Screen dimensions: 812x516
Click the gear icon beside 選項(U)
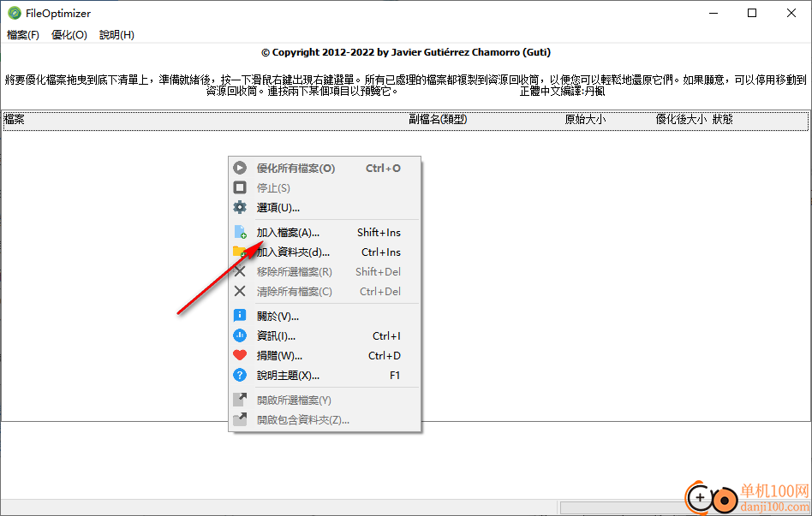[x=240, y=208]
